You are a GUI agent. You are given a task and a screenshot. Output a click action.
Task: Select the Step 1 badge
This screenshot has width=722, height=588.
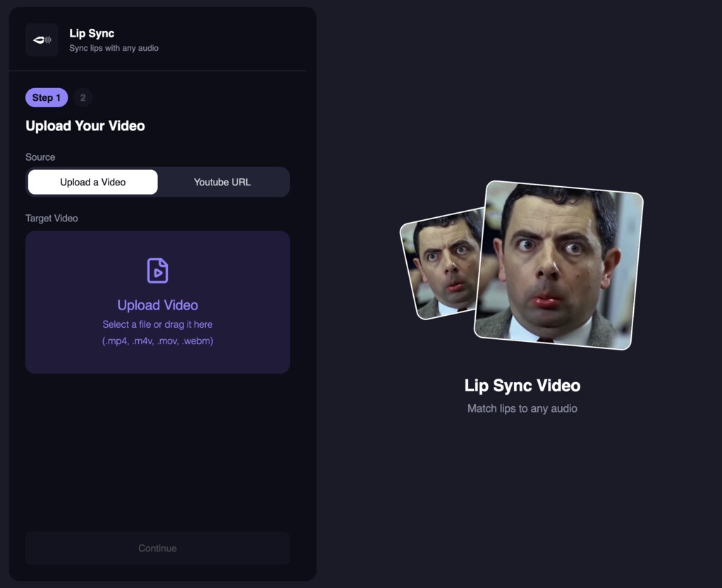47,97
